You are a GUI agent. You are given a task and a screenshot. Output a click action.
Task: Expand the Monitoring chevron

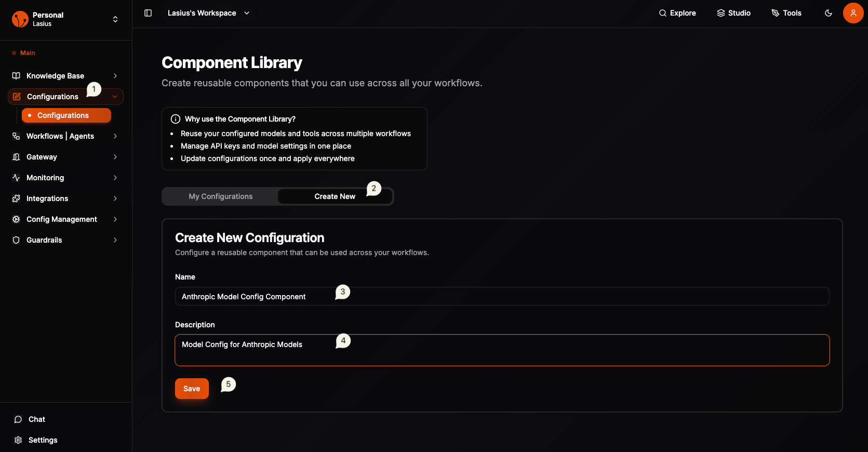click(115, 178)
